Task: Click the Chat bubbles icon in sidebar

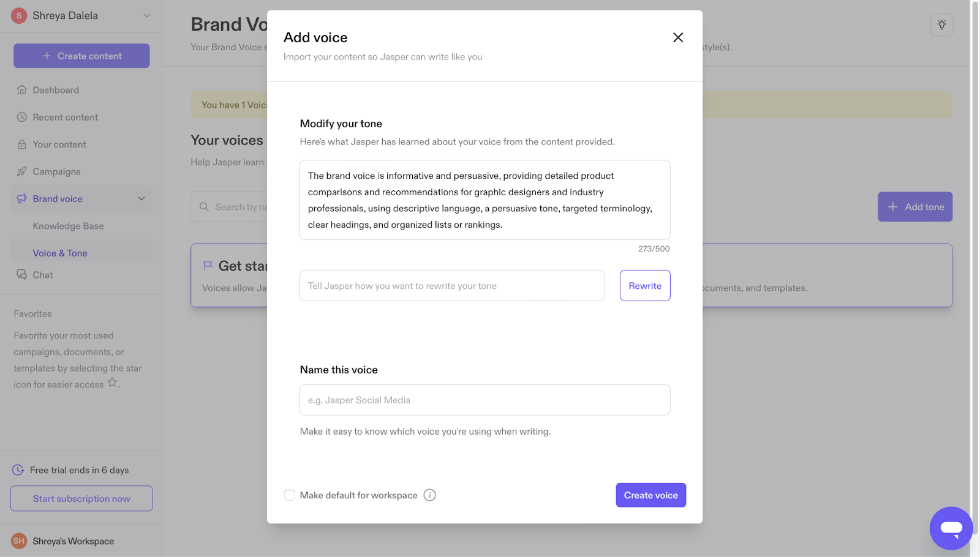Action: [x=22, y=275]
